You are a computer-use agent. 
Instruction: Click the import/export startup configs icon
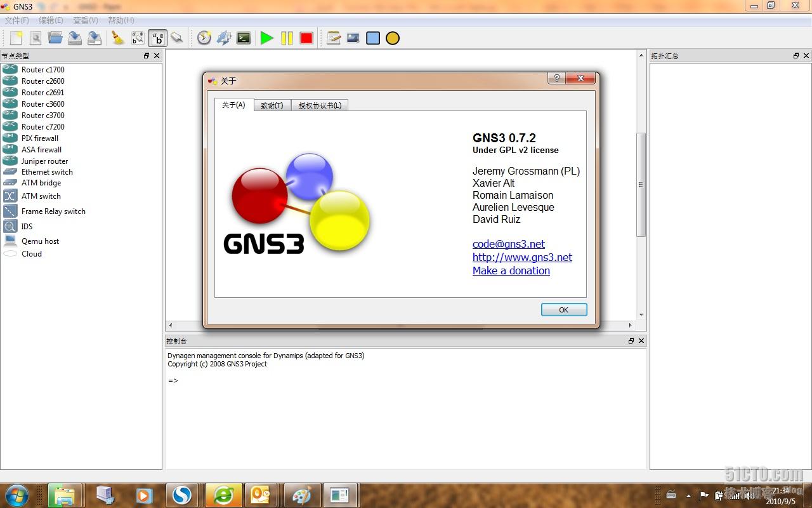(x=224, y=38)
